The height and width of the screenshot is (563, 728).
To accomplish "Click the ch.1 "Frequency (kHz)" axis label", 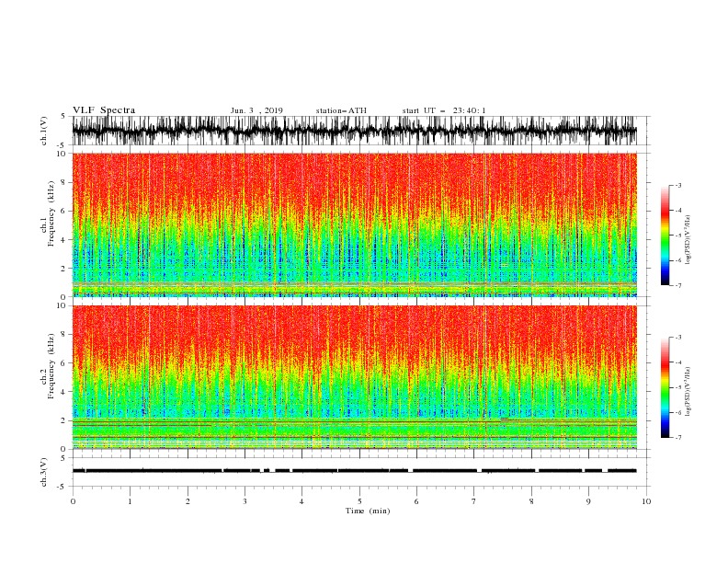I will coord(51,213).
